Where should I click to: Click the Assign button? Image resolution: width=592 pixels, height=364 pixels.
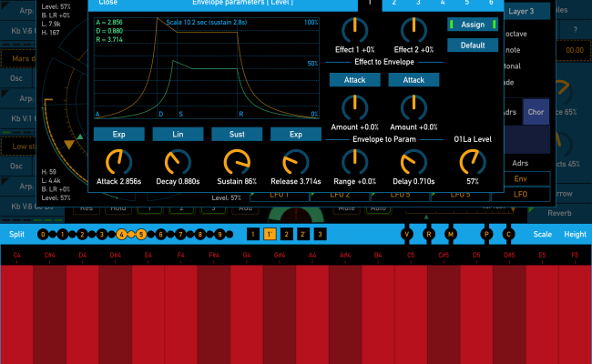pyautogui.click(x=473, y=25)
